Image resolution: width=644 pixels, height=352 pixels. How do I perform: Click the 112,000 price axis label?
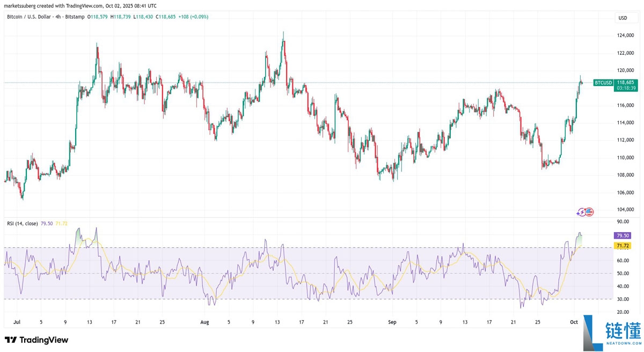click(626, 140)
